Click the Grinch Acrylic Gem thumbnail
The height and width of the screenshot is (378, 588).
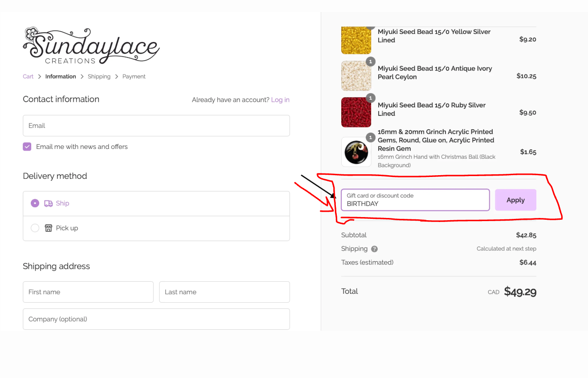pyautogui.click(x=356, y=152)
